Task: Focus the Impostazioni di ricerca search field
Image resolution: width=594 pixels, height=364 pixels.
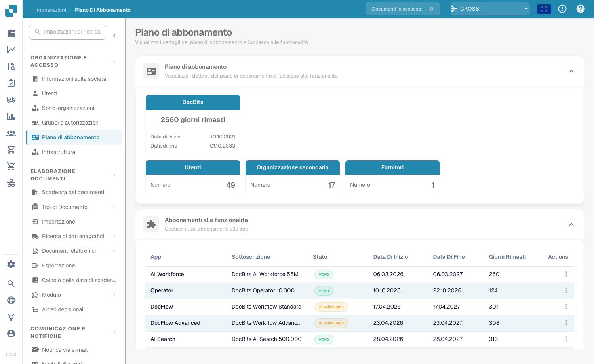Action: click(x=67, y=32)
